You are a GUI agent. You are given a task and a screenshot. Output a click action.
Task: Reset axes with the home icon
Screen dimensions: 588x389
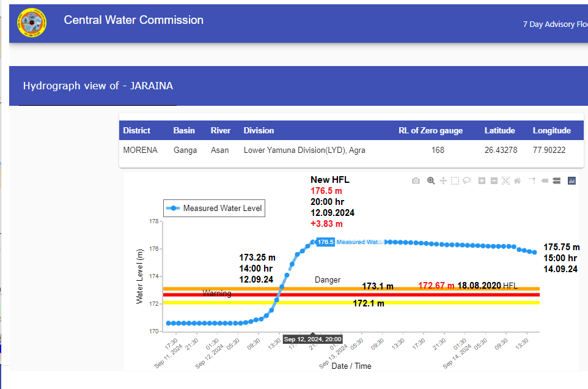click(x=517, y=181)
